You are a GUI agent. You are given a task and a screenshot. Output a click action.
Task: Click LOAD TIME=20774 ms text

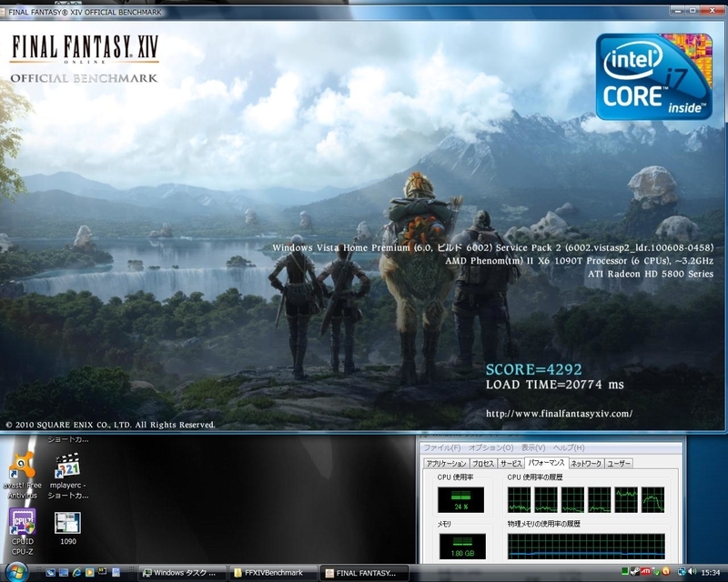pyautogui.click(x=555, y=385)
